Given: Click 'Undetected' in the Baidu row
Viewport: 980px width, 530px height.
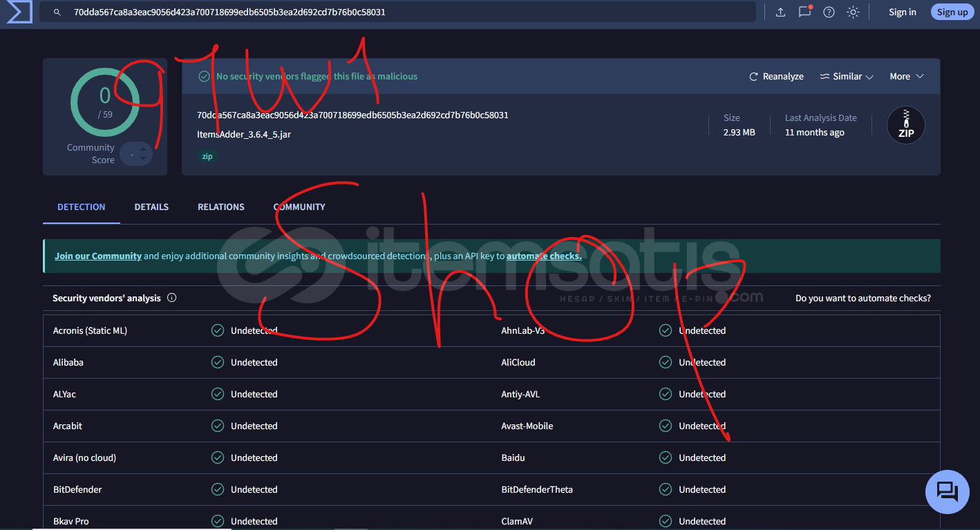Looking at the screenshot, I should pos(702,457).
